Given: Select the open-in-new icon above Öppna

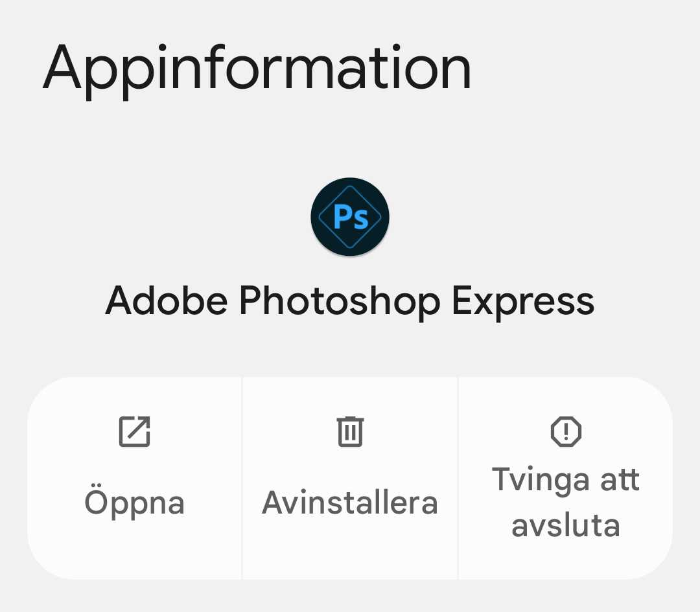Looking at the screenshot, I should pos(135,432).
